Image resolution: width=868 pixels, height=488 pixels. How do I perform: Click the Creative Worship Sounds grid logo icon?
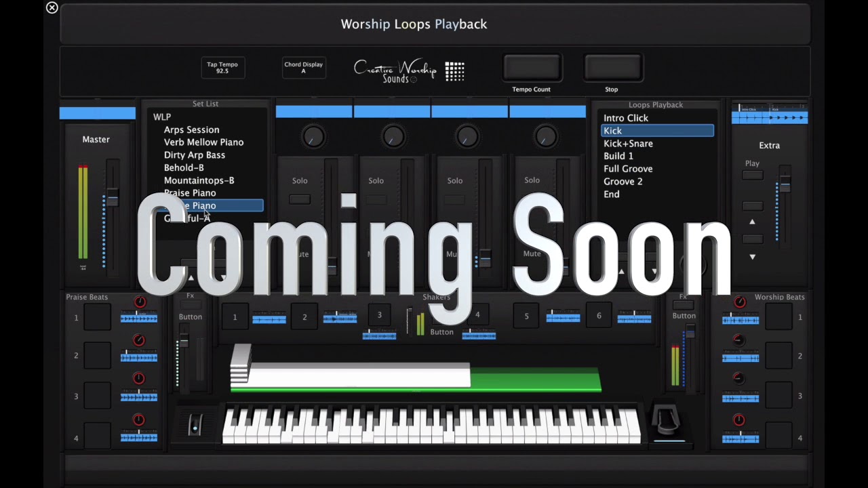coord(455,71)
